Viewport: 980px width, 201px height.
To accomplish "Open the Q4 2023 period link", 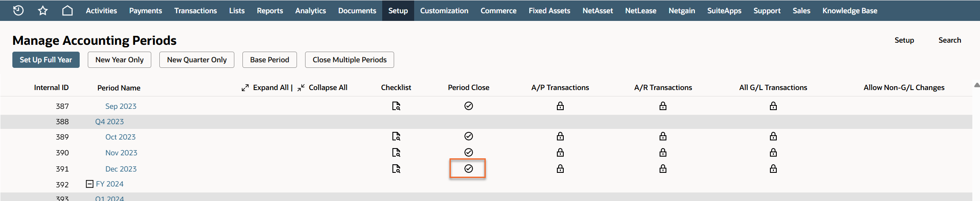I will point(110,122).
